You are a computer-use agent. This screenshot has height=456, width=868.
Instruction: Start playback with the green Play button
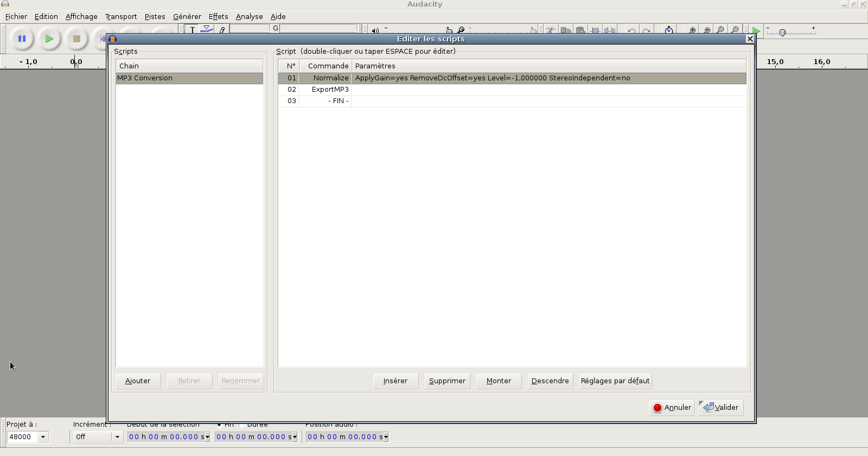[49, 39]
